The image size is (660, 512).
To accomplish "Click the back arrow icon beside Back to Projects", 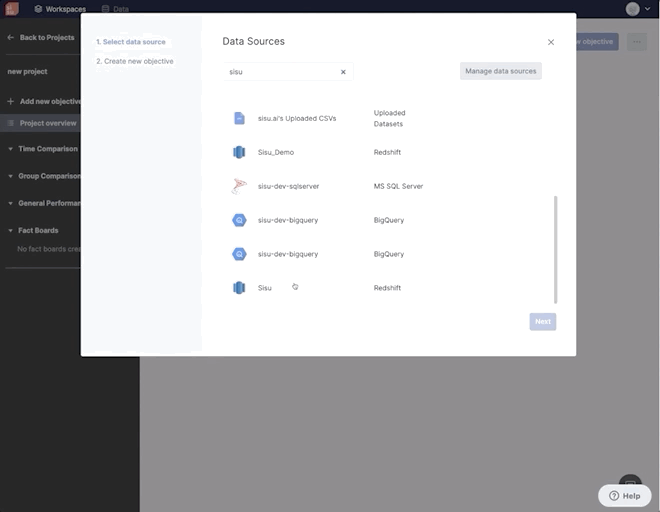I will click(x=11, y=37).
